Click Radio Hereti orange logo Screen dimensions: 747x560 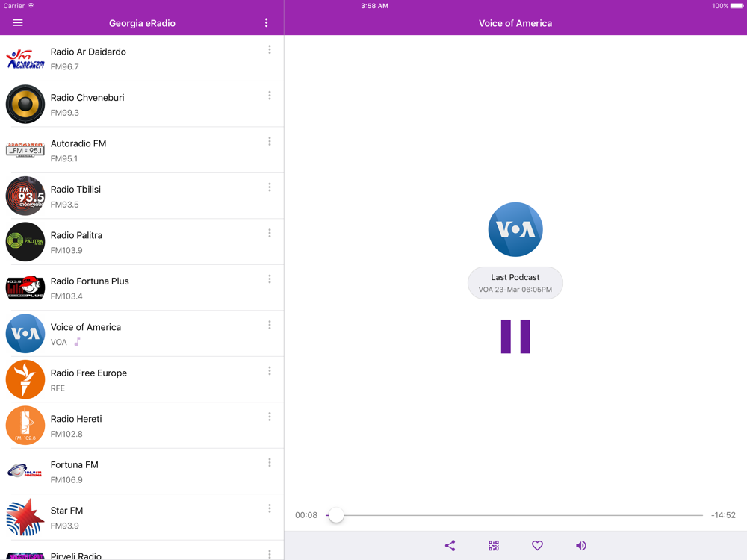pyautogui.click(x=25, y=426)
